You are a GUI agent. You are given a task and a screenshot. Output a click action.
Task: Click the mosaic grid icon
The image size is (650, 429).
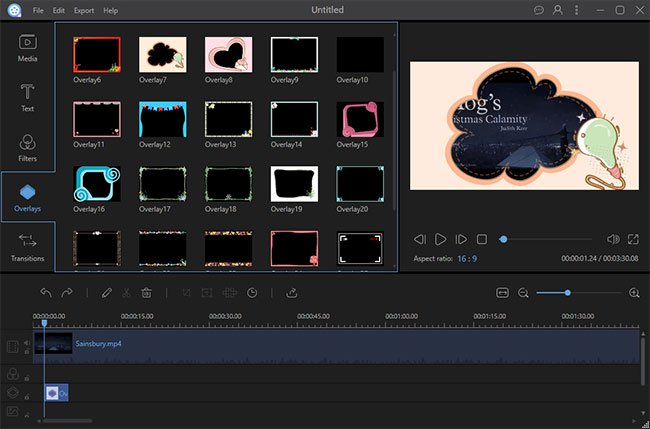[x=229, y=293]
